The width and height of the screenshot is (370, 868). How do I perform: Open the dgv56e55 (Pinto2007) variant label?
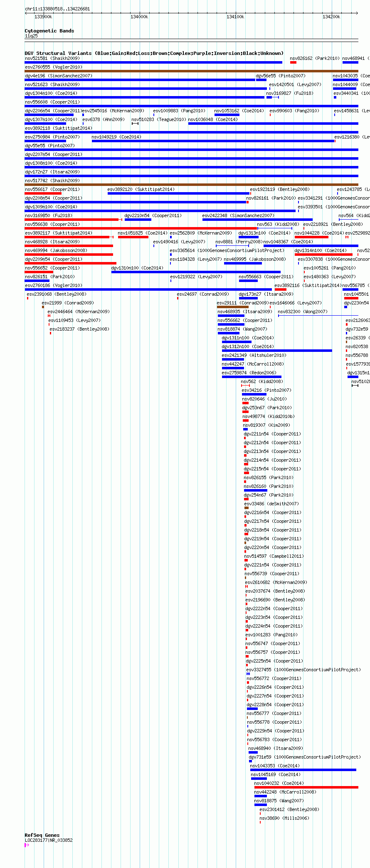tap(281, 76)
